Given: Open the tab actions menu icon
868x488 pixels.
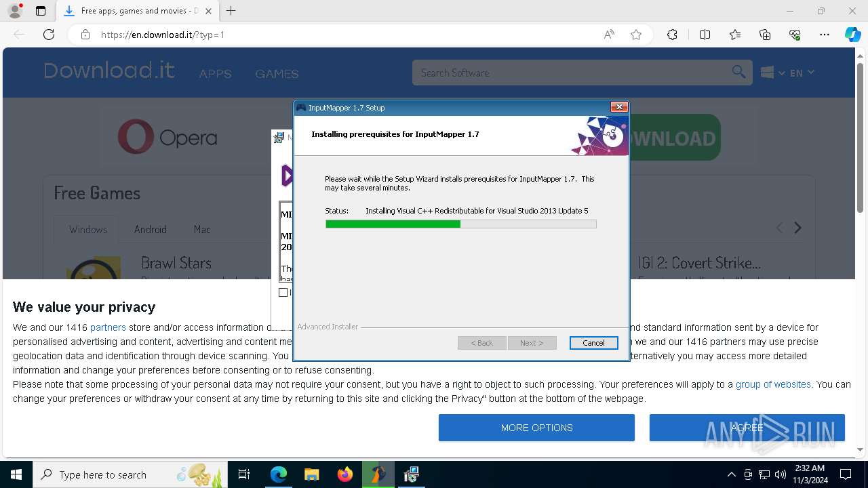Looking at the screenshot, I should (41, 11).
